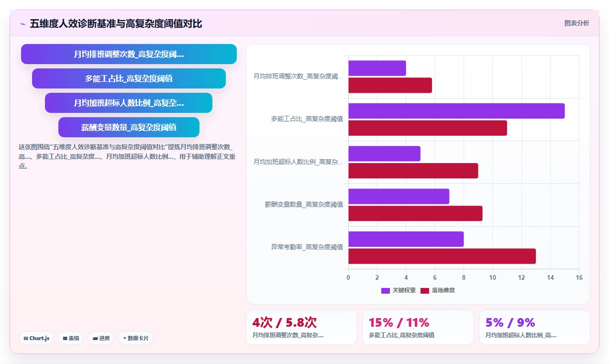Click the red bar for 薪酬变量数量
This screenshot has width=609, height=364.
415,213
